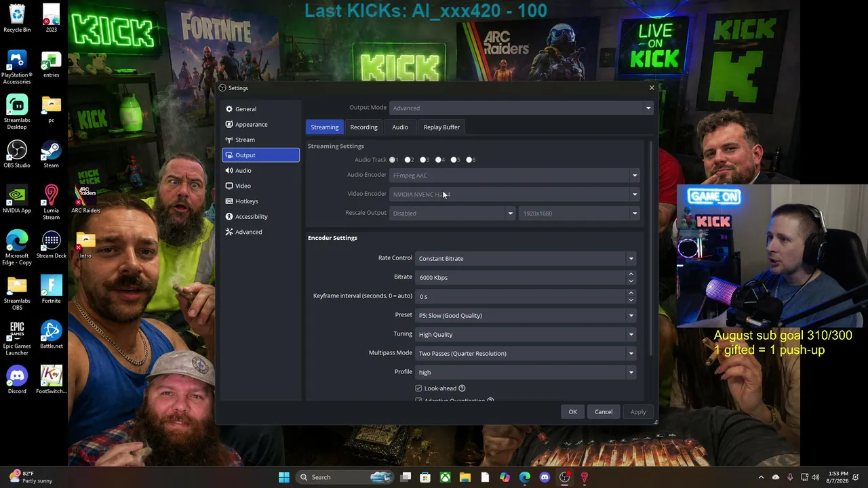The image size is (868, 488).
Task: Open the Streamlabs OBS folder icon
Action: [x=17, y=293]
